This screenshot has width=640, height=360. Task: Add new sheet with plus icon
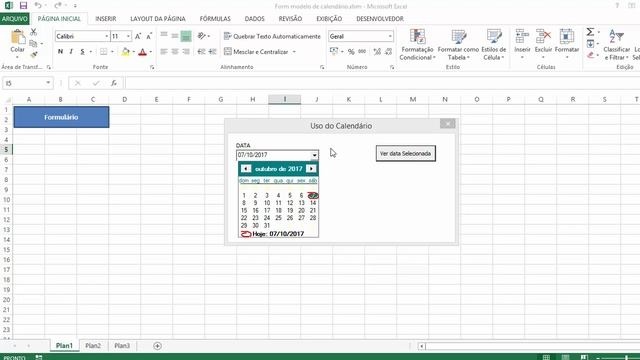click(x=157, y=346)
